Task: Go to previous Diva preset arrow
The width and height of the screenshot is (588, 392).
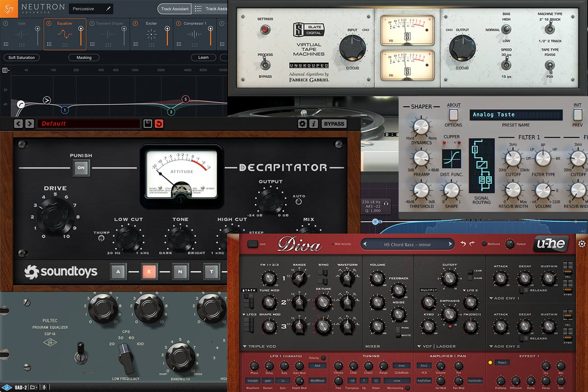Action: pyautogui.click(x=366, y=244)
